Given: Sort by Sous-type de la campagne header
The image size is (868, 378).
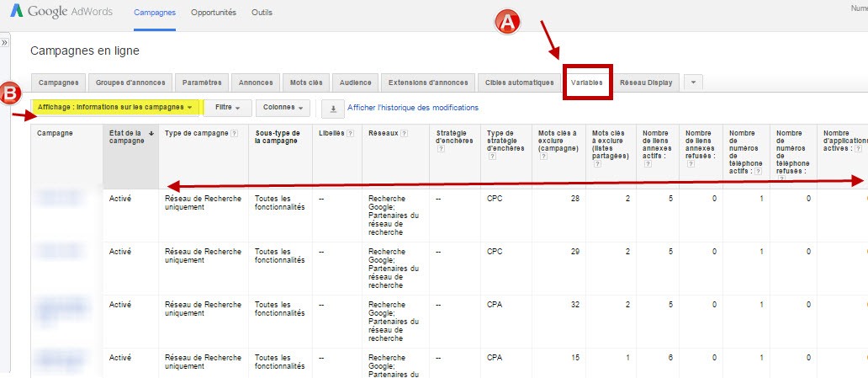Looking at the screenshot, I should click(278, 137).
